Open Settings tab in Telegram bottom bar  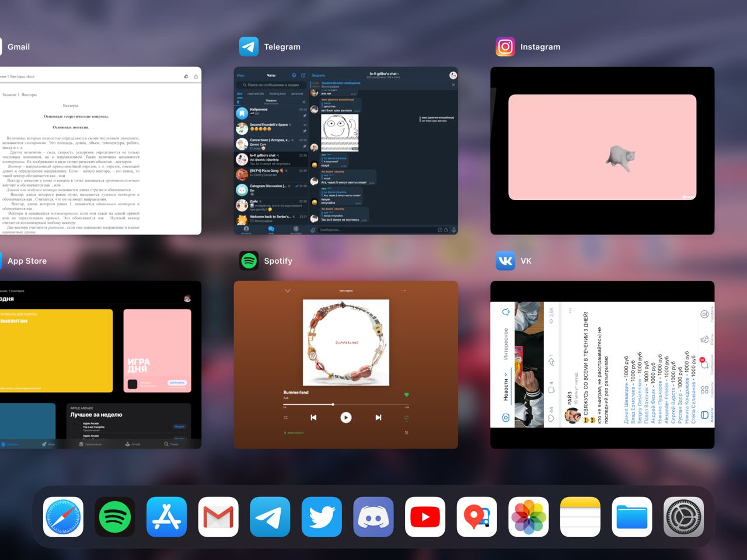pos(296,230)
